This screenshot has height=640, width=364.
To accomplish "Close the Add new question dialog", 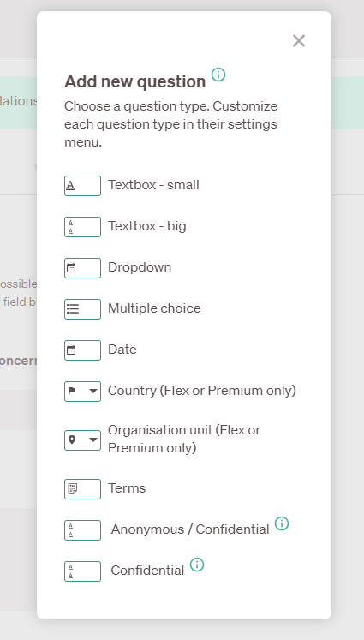I will [299, 41].
